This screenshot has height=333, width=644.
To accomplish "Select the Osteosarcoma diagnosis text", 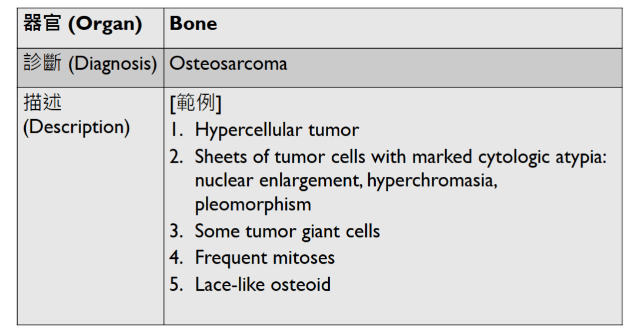I will (228, 63).
